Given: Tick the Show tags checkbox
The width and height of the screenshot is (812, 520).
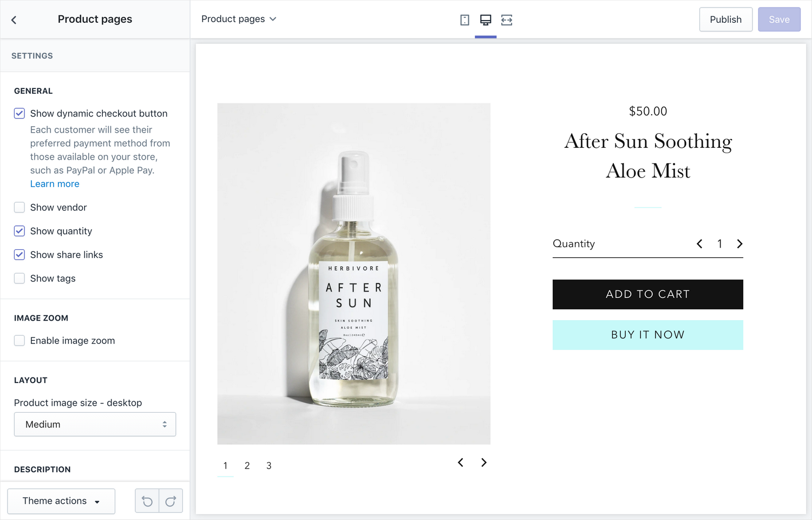Looking at the screenshot, I should pyautogui.click(x=19, y=278).
